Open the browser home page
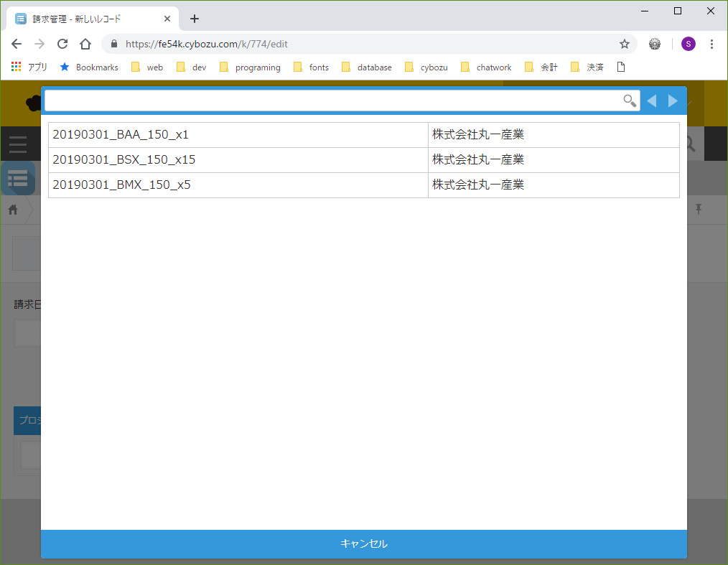The width and height of the screenshot is (728, 565). point(85,44)
